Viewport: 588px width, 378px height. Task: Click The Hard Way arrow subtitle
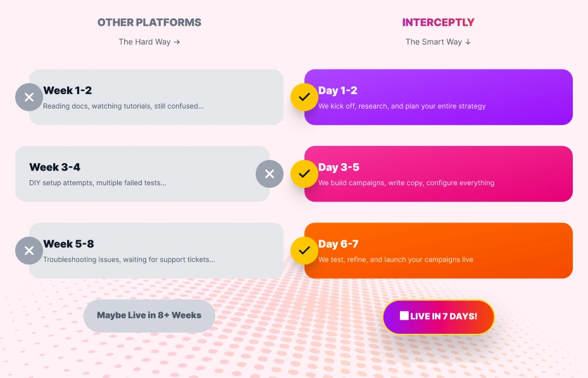point(149,42)
